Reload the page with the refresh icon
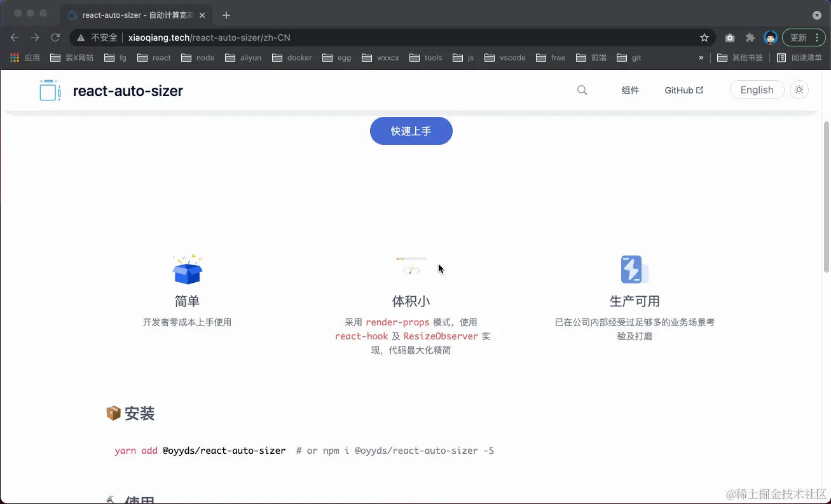This screenshot has height=504, width=831. tap(55, 37)
